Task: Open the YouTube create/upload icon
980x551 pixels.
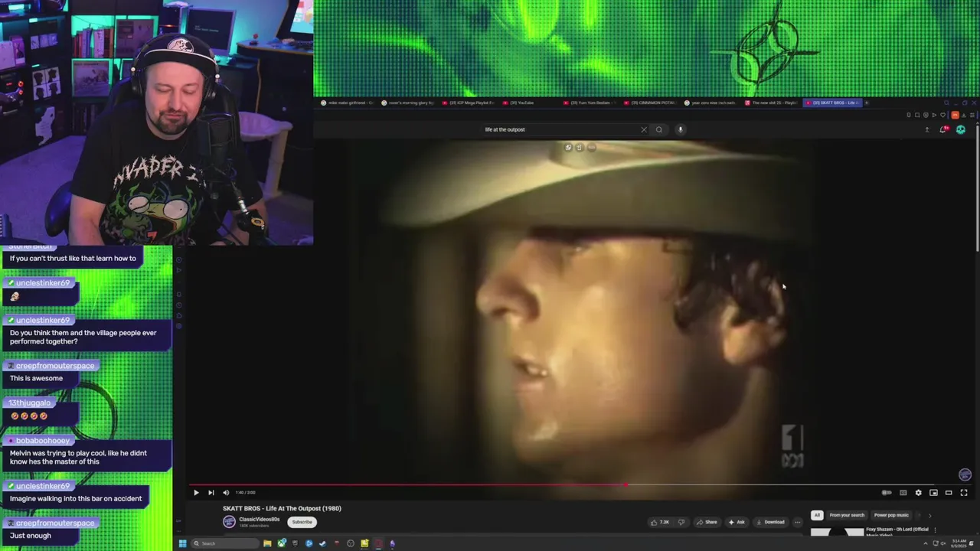Action: click(927, 129)
